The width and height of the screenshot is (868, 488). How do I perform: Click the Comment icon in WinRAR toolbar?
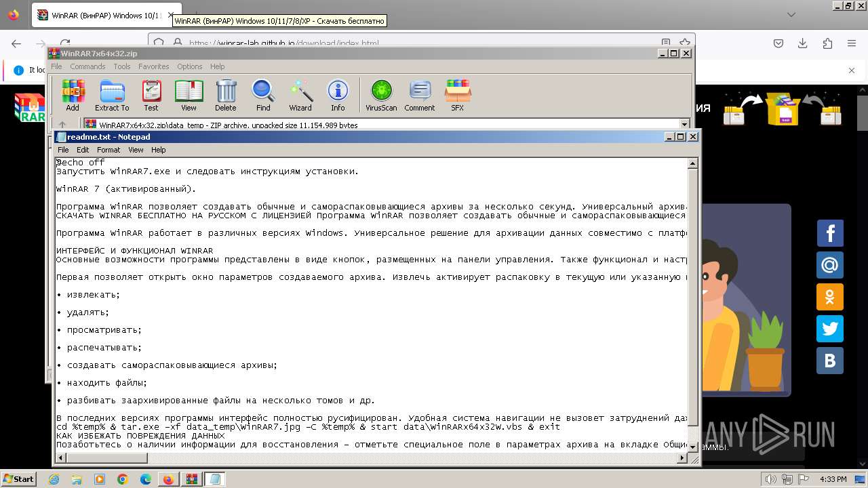pyautogui.click(x=420, y=96)
